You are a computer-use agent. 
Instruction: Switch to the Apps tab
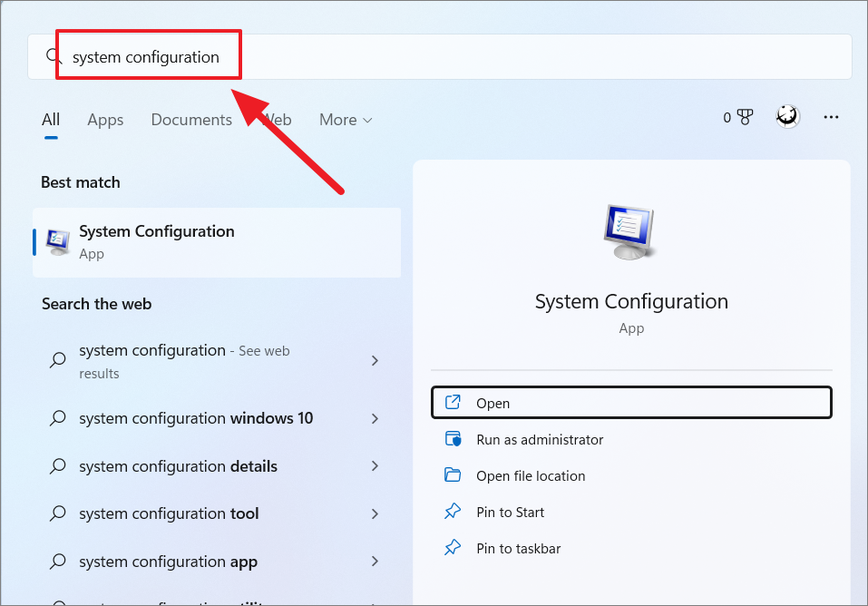pos(105,120)
